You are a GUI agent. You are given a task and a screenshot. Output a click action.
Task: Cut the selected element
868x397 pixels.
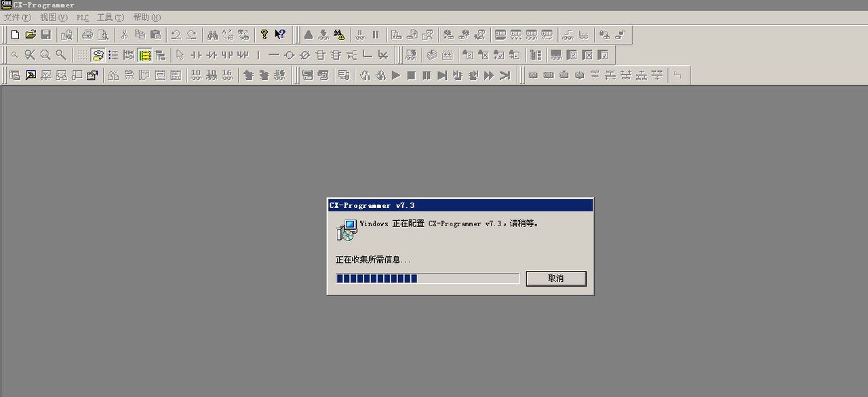click(x=123, y=35)
